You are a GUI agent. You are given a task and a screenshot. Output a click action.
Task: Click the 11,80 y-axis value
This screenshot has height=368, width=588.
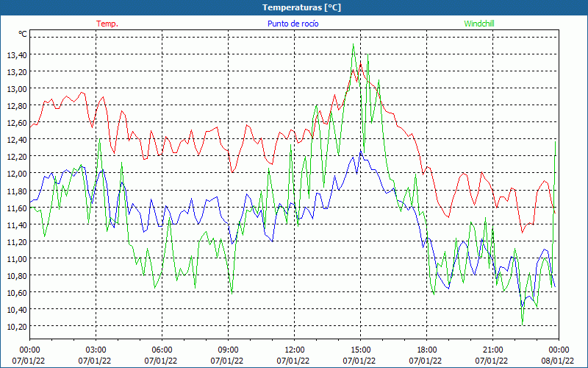click(17, 191)
